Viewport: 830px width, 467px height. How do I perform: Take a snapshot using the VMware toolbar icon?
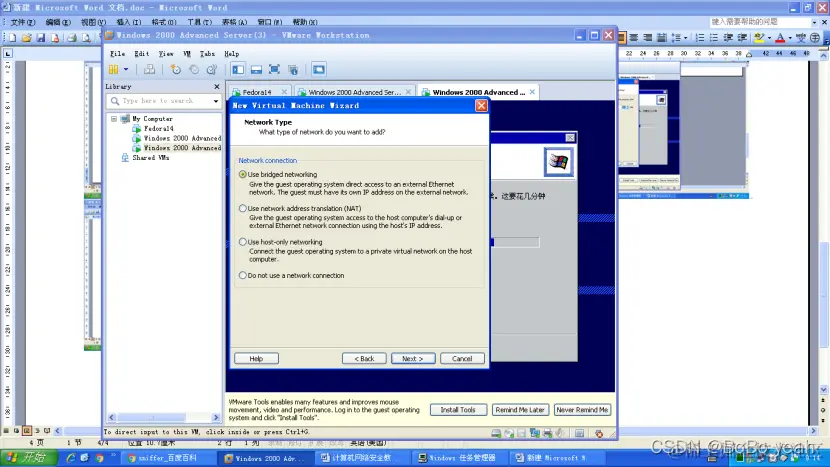(x=176, y=69)
